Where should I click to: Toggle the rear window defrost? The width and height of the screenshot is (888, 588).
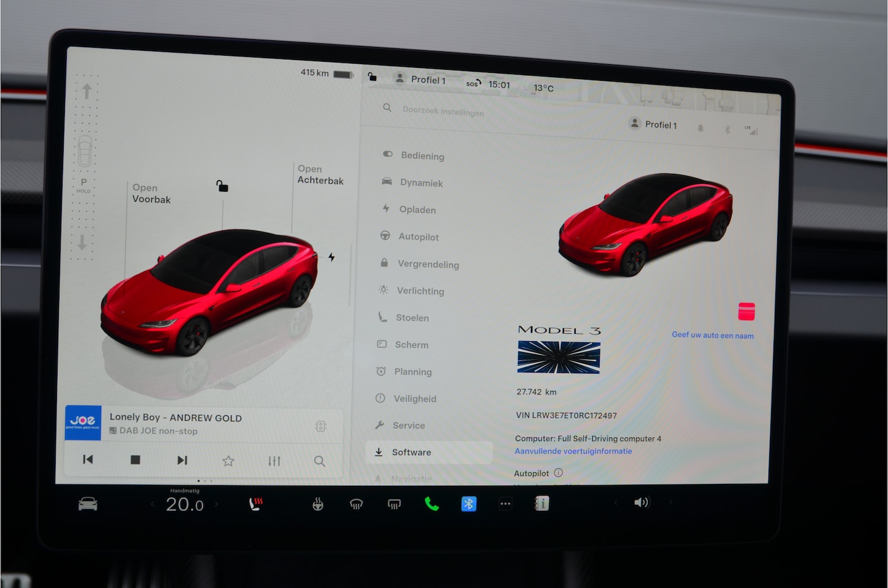click(394, 504)
